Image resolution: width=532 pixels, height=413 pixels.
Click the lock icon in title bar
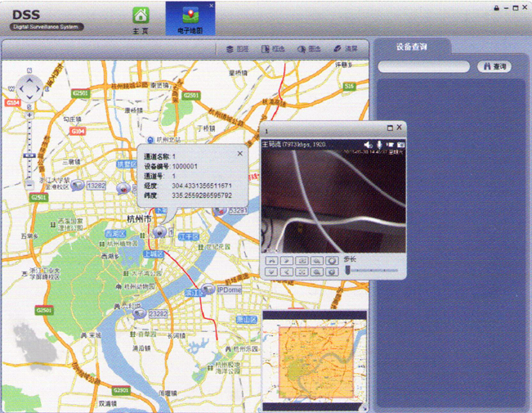click(496, 8)
